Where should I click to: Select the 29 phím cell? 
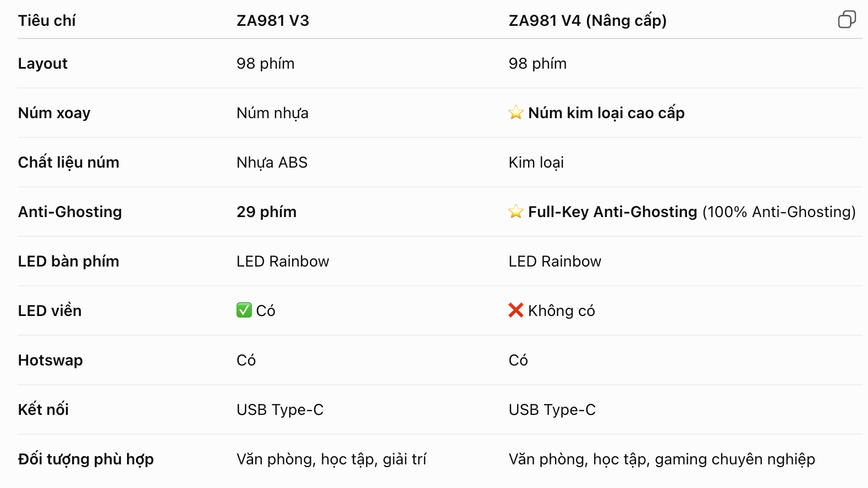pyautogui.click(x=267, y=212)
